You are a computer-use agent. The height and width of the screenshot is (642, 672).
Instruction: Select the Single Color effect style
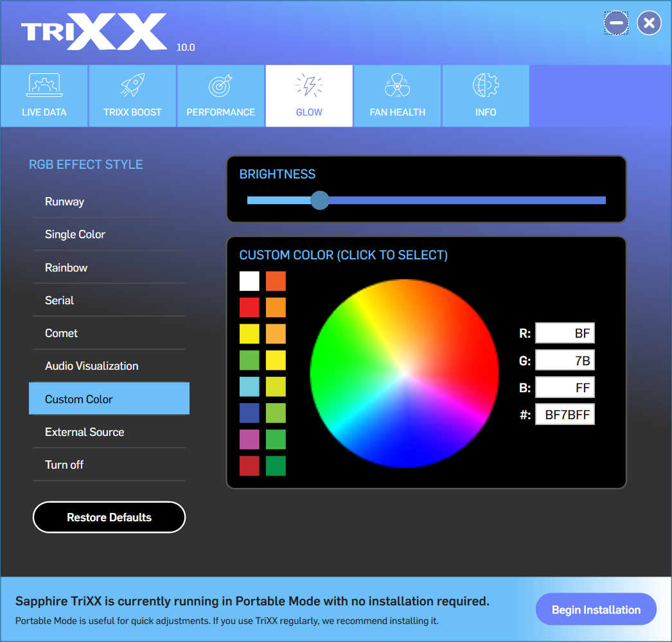pyautogui.click(x=109, y=234)
